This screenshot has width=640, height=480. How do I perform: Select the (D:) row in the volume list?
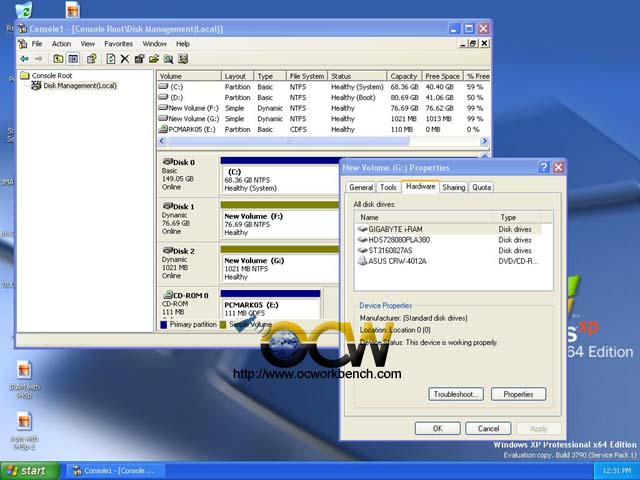click(323, 98)
